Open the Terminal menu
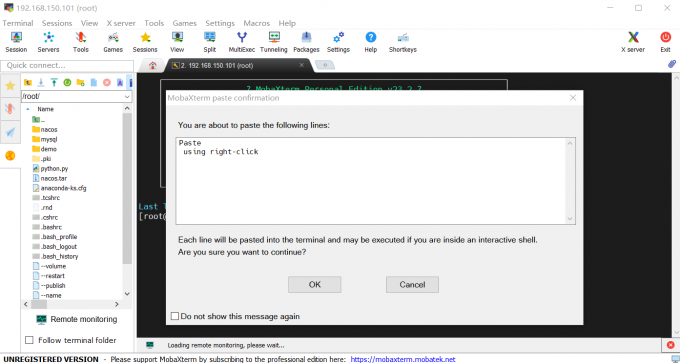The image size is (680, 363). (x=18, y=23)
